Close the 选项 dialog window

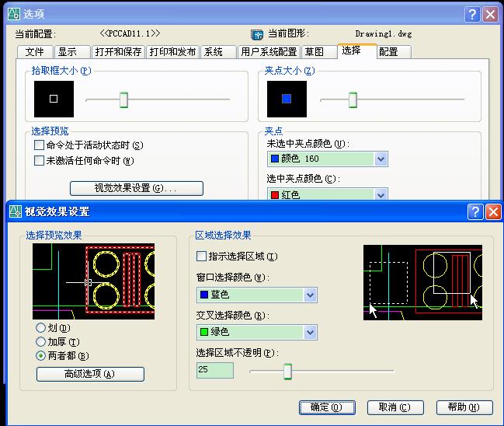(x=491, y=15)
